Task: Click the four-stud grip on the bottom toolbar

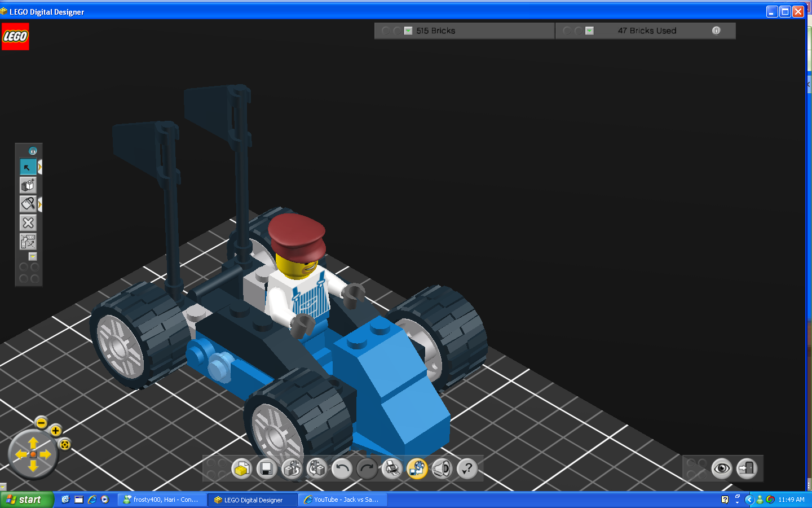Action: click(x=217, y=469)
